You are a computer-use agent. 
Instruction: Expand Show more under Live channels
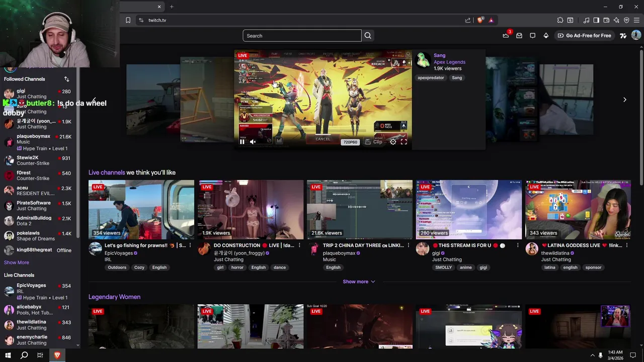tap(359, 282)
